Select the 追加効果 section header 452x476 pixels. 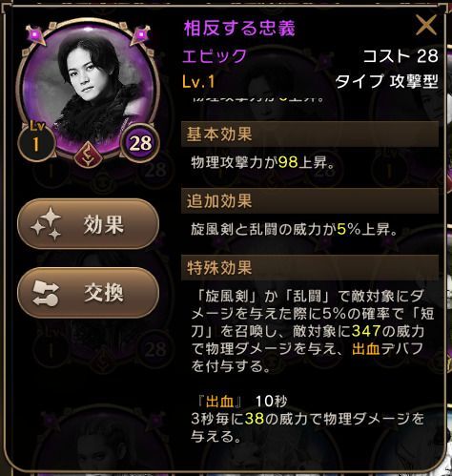tap(310, 201)
